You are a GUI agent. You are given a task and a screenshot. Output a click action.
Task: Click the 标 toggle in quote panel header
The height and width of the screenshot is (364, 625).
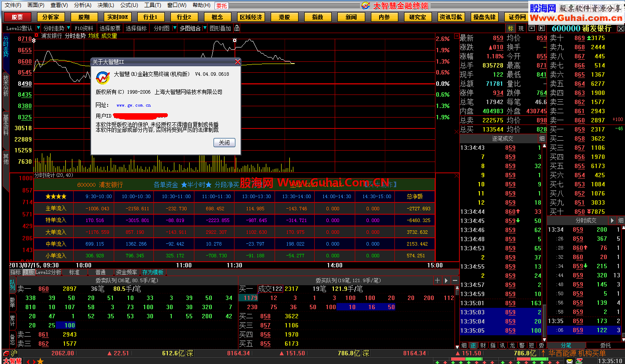point(510,28)
